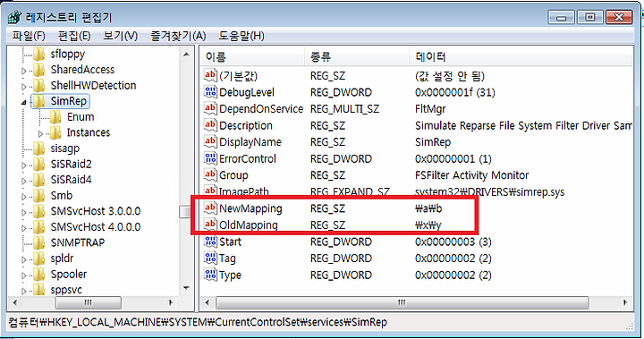644x339 pixels.
Task: Click the Spooler folder icon
Action: pyautogui.click(x=39, y=274)
